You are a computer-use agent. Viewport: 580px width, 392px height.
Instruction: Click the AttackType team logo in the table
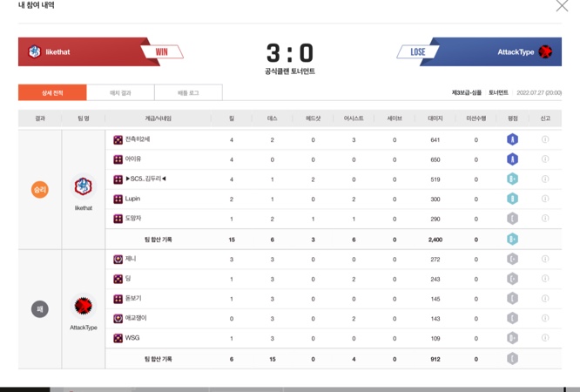coord(84,306)
